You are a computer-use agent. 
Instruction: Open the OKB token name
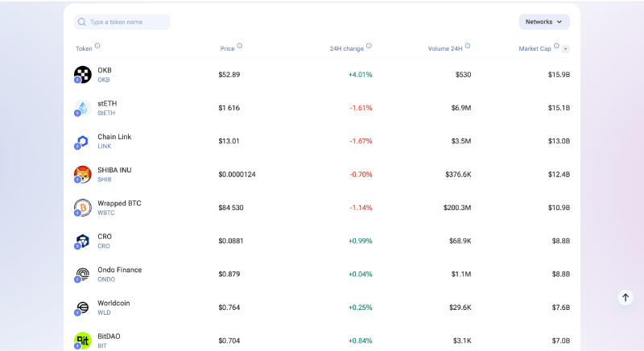pyautogui.click(x=105, y=70)
